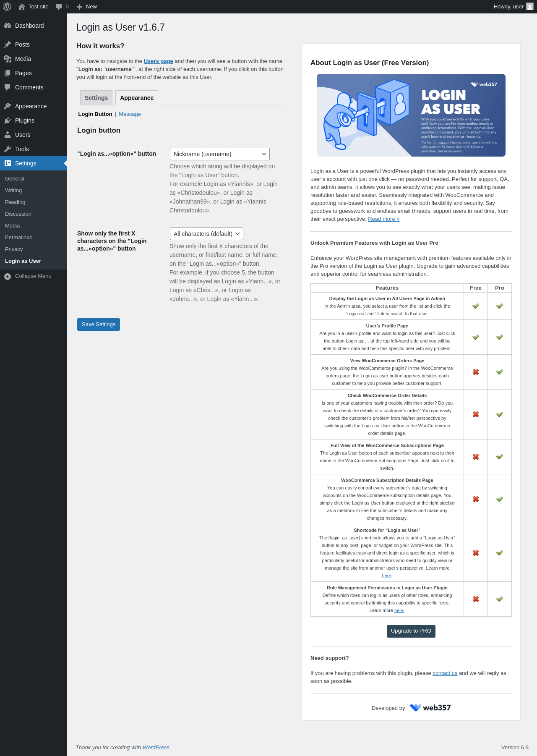Switch to the Settings tab

tap(96, 98)
